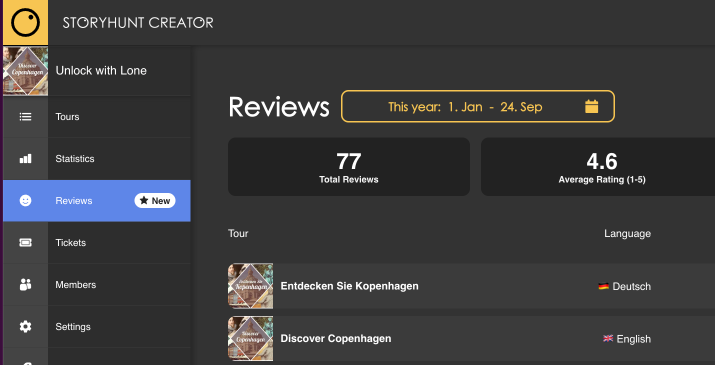Viewport: 715px width, 365px height.
Task: Open the Discover Copenhagen tour title
Action: pos(336,339)
